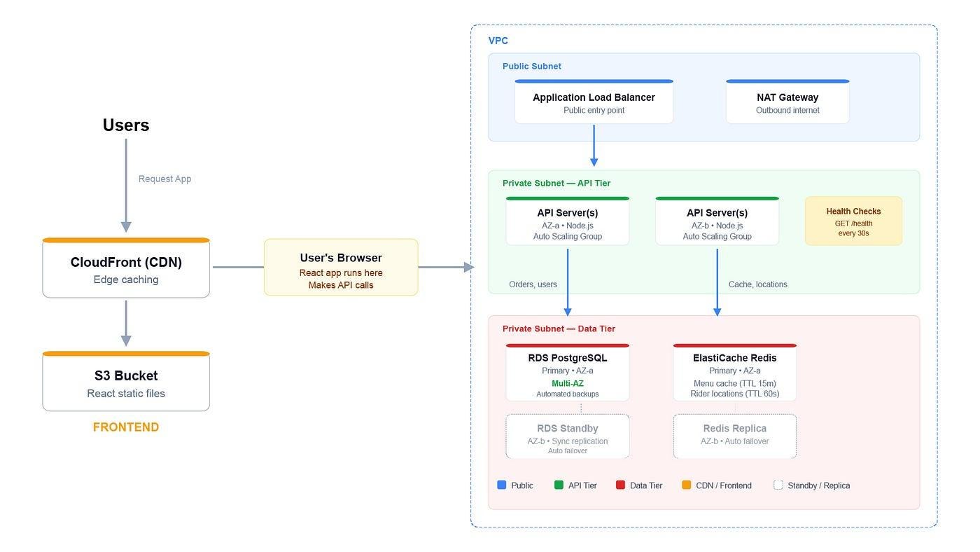
Task: Select the RDS Standby title
Action: click(x=568, y=428)
